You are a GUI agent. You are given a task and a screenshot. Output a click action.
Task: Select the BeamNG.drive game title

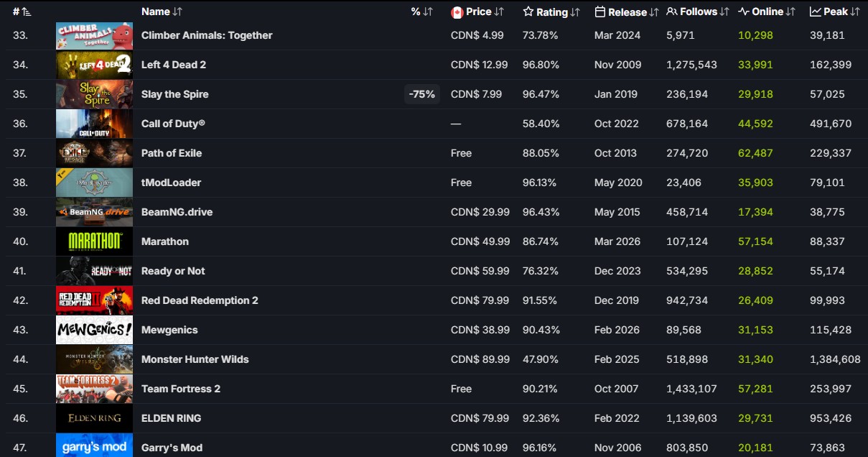[177, 212]
